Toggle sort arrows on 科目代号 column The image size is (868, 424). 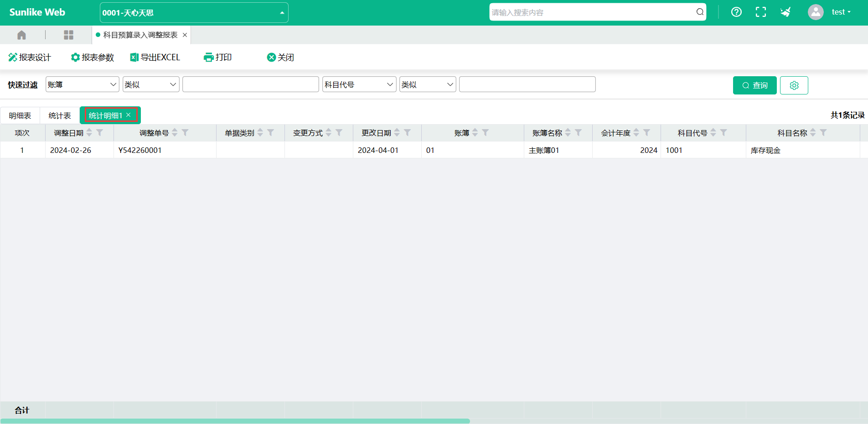click(x=713, y=133)
